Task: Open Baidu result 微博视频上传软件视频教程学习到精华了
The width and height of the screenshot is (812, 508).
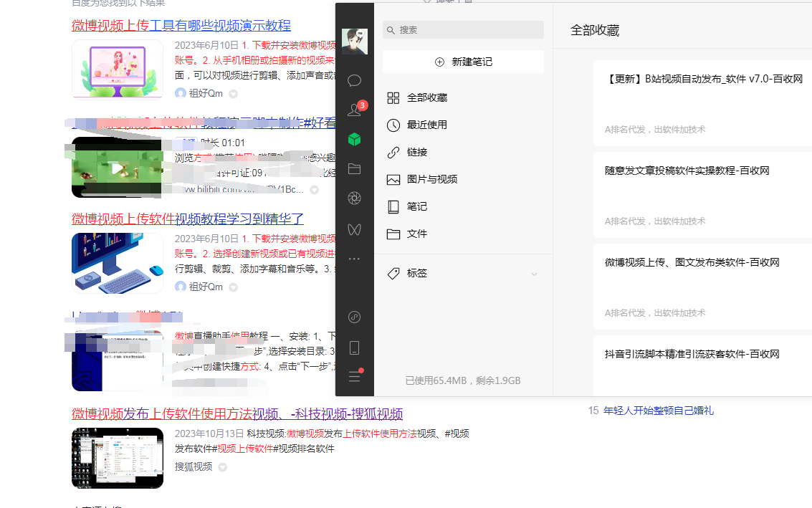Action: [188, 219]
